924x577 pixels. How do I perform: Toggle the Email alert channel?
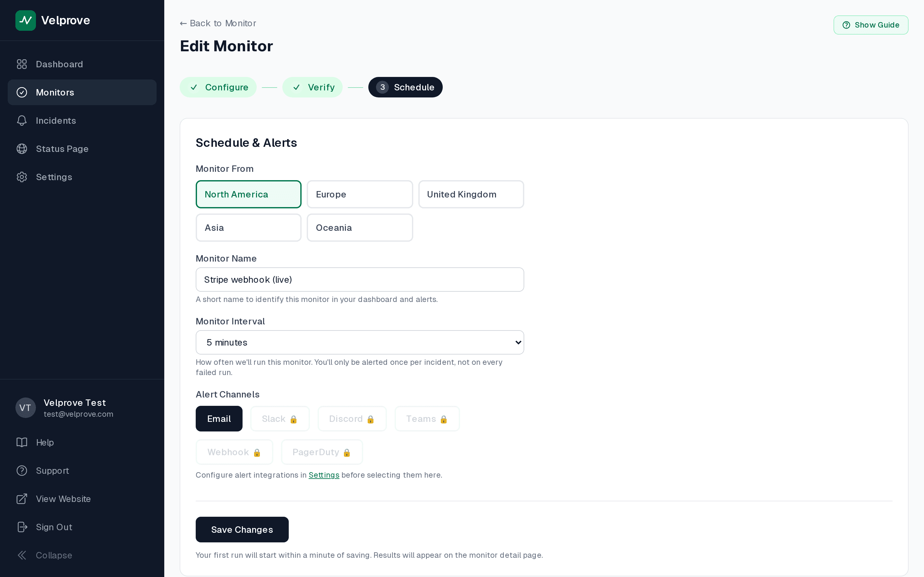coord(219,419)
